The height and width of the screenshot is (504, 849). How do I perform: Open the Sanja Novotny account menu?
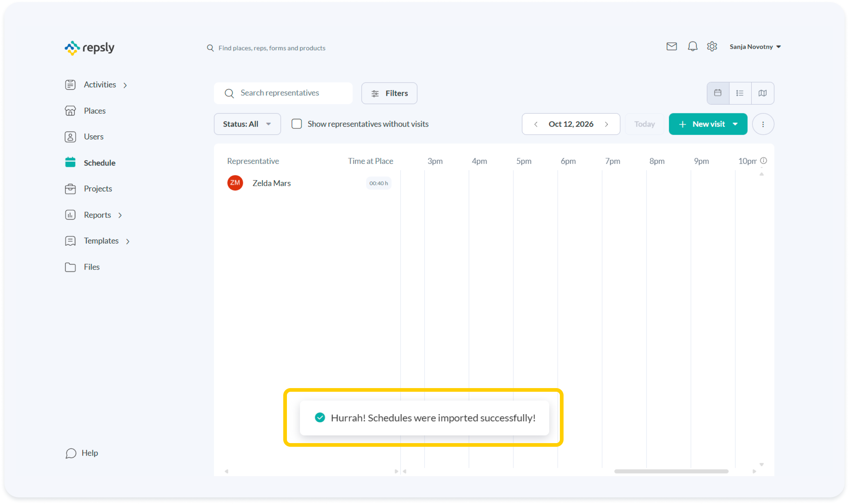[755, 47]
